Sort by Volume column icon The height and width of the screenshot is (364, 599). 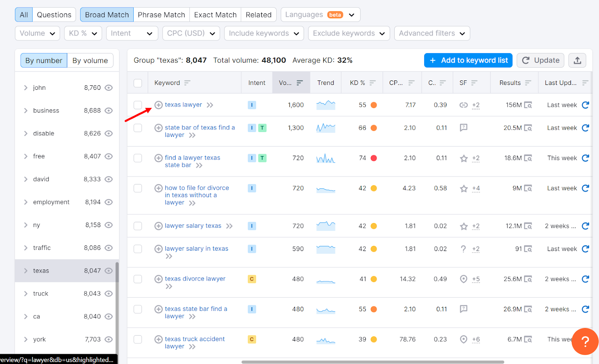[x=300, y=83]
